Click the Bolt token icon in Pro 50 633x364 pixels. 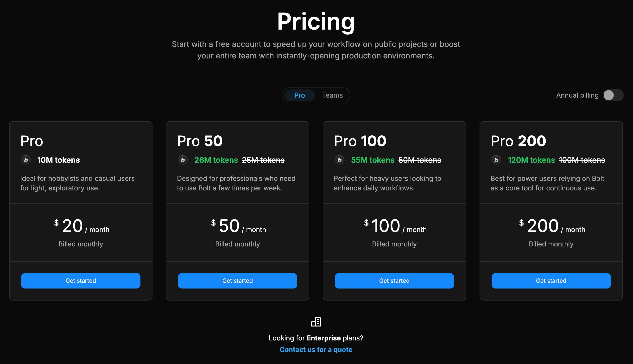tap(183, 160)
